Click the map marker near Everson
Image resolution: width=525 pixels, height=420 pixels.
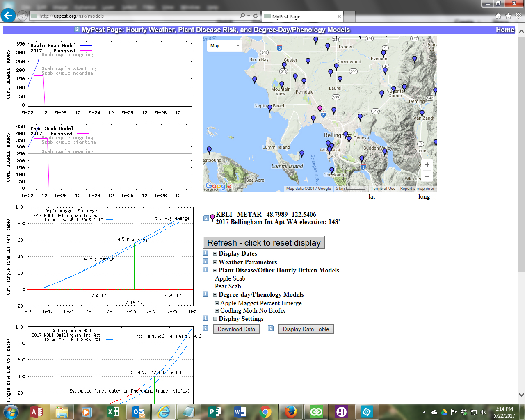point(383,53)
